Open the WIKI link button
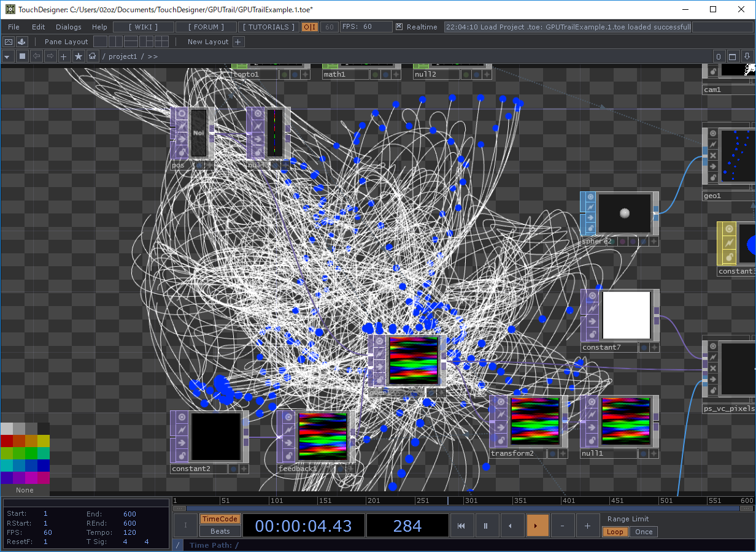This screenshot has width=756, height=552. (143, 27)
